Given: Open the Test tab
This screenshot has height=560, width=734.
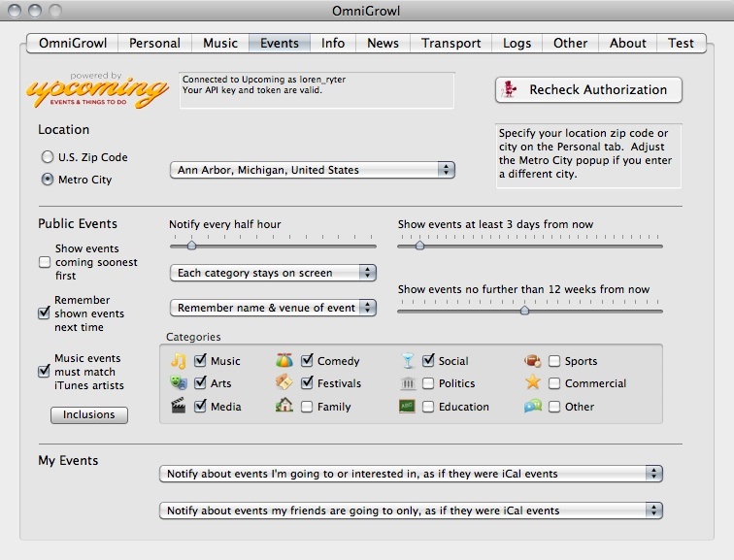Looking at the screenshot, I should [681, 43].
